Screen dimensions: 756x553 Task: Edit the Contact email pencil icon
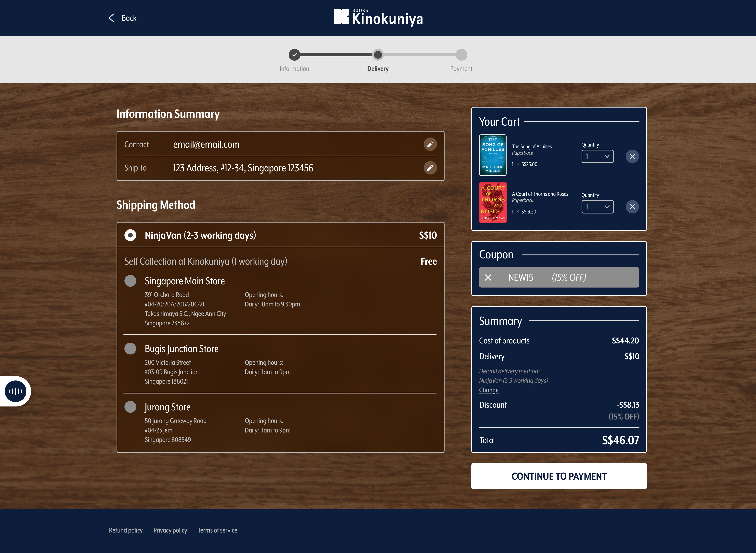pos(430,144)
